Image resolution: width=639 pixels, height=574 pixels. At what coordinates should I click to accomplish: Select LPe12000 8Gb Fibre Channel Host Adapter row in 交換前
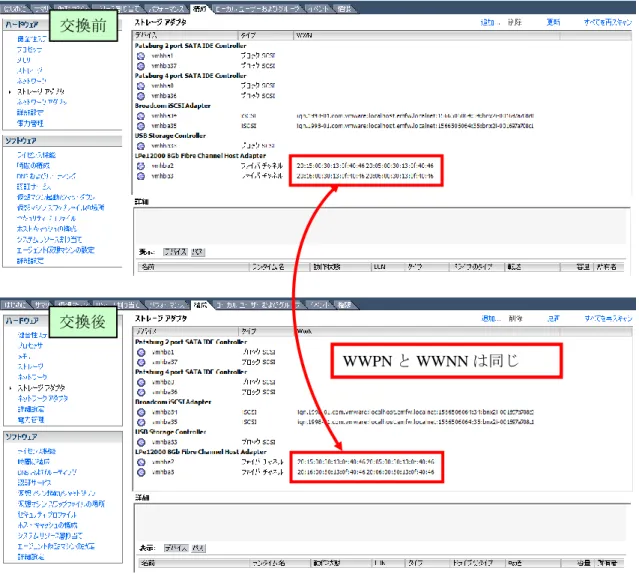200,156
